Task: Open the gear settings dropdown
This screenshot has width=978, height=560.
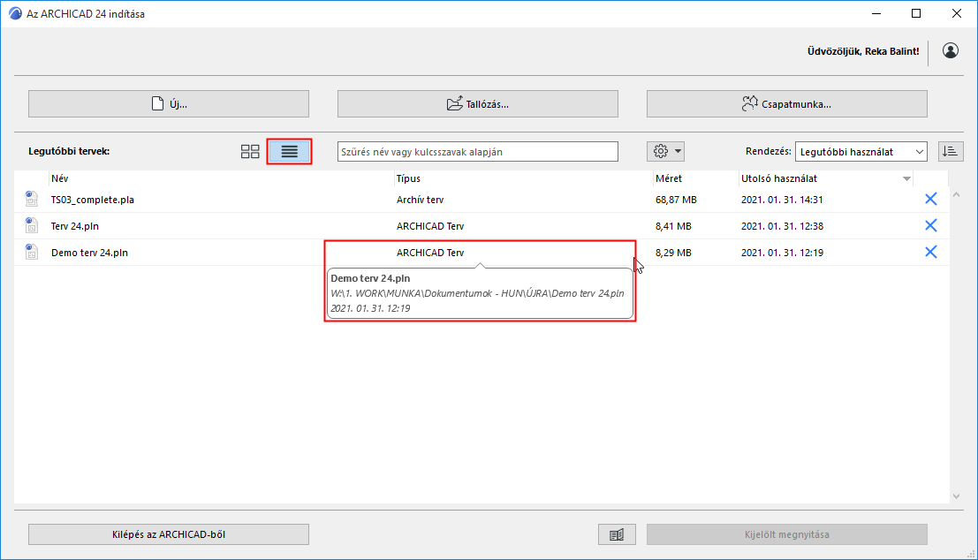Action: tap(665, 151)
